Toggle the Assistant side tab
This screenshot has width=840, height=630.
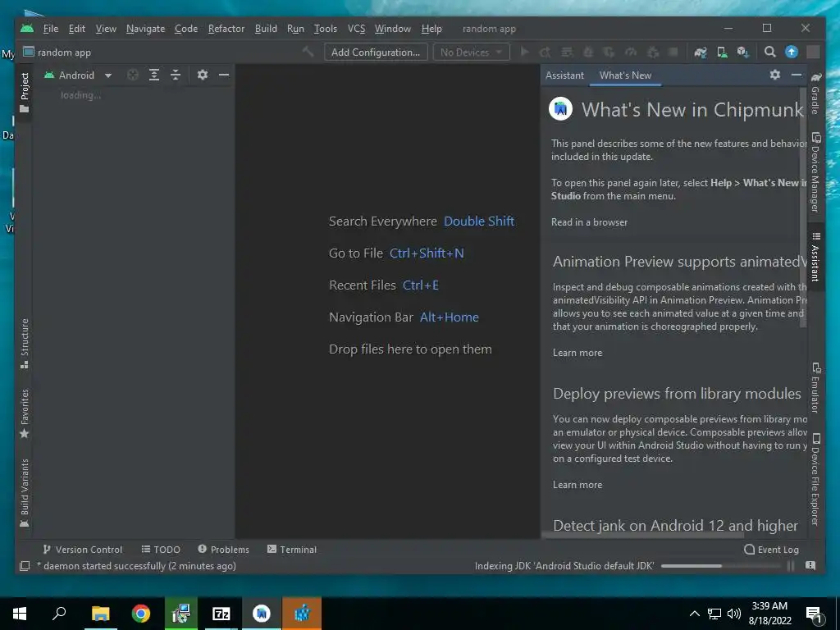point(815,257)
